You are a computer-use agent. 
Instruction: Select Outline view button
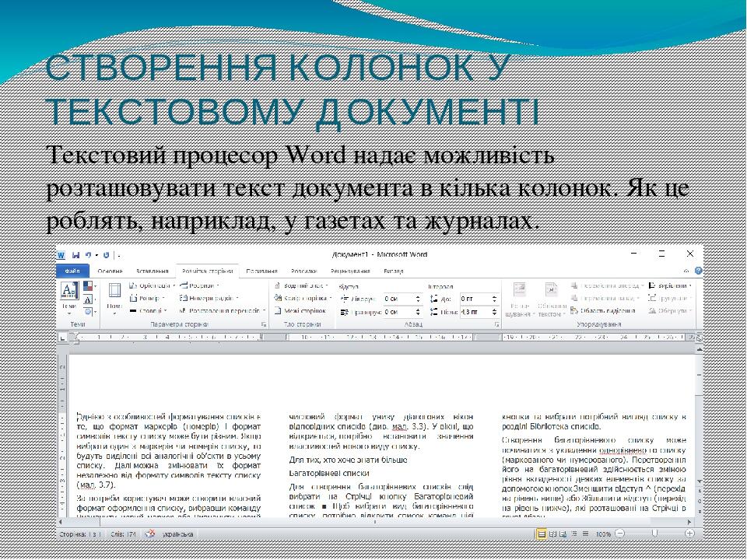point(574,534)
